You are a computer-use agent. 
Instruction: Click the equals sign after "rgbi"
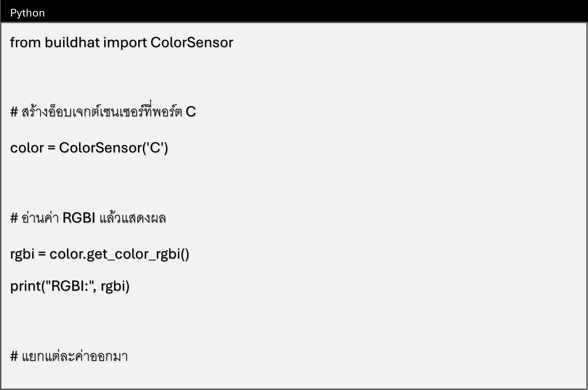42,254
